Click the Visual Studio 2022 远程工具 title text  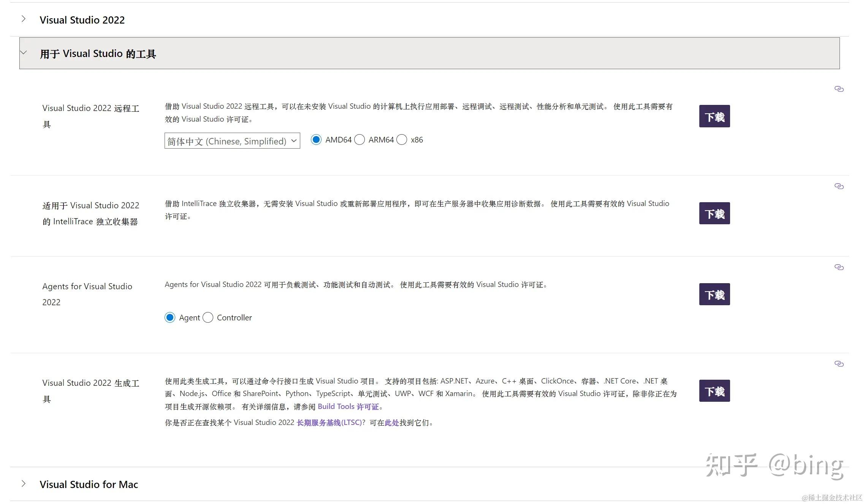(x=91, y=116)
